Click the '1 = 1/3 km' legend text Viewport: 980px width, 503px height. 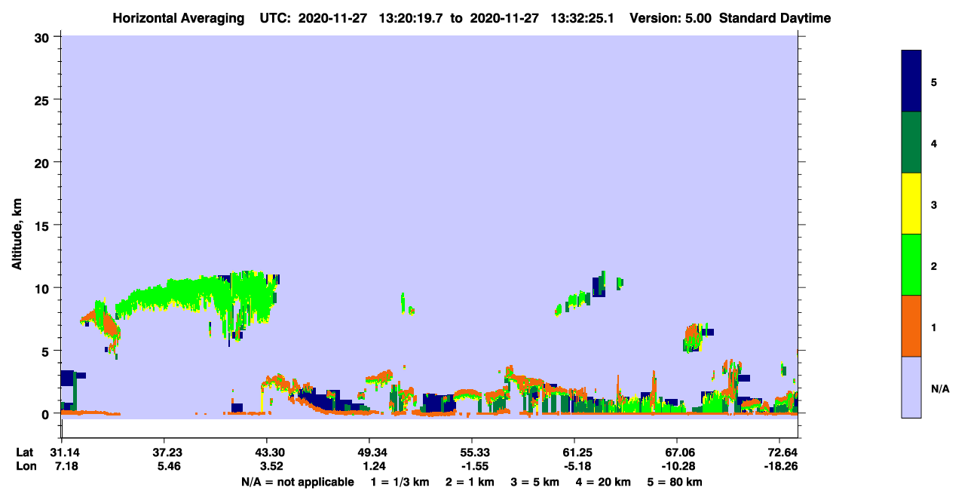(400, 482)
